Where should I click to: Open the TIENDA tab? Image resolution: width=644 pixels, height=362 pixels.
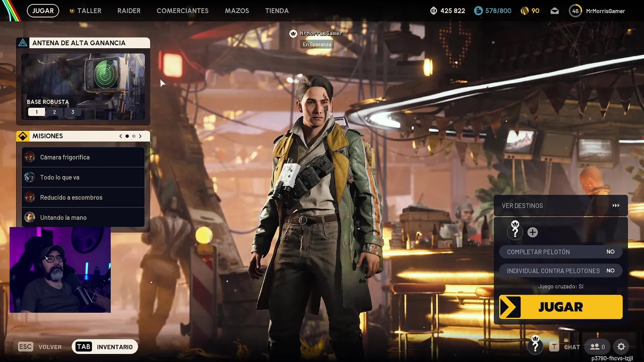tap(277, 11)
